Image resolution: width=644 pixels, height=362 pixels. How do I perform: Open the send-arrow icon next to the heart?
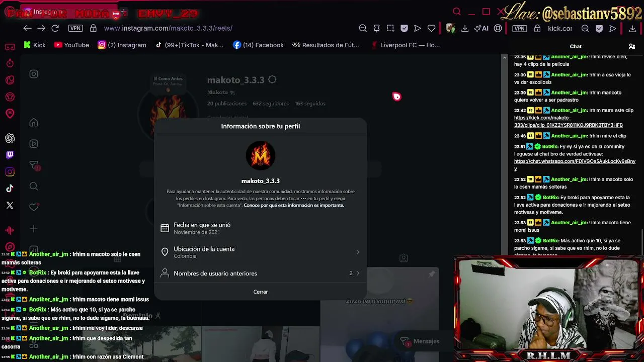[418, 28]
